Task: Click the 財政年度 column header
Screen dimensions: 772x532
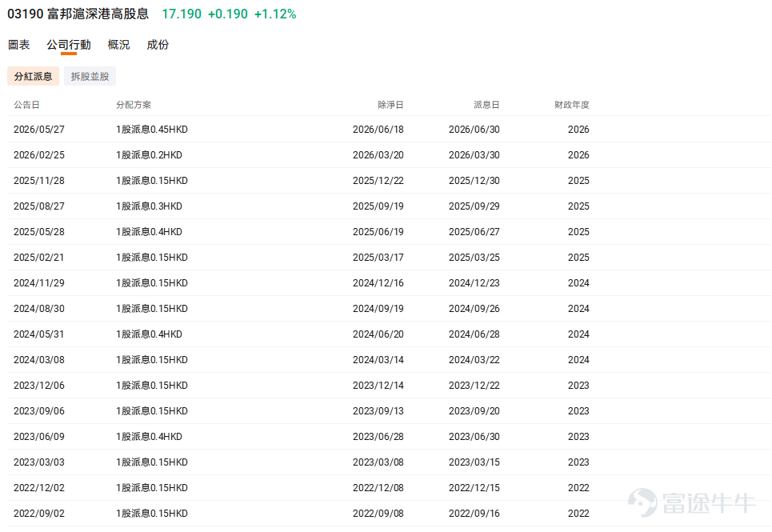Action: pos(572,105)
